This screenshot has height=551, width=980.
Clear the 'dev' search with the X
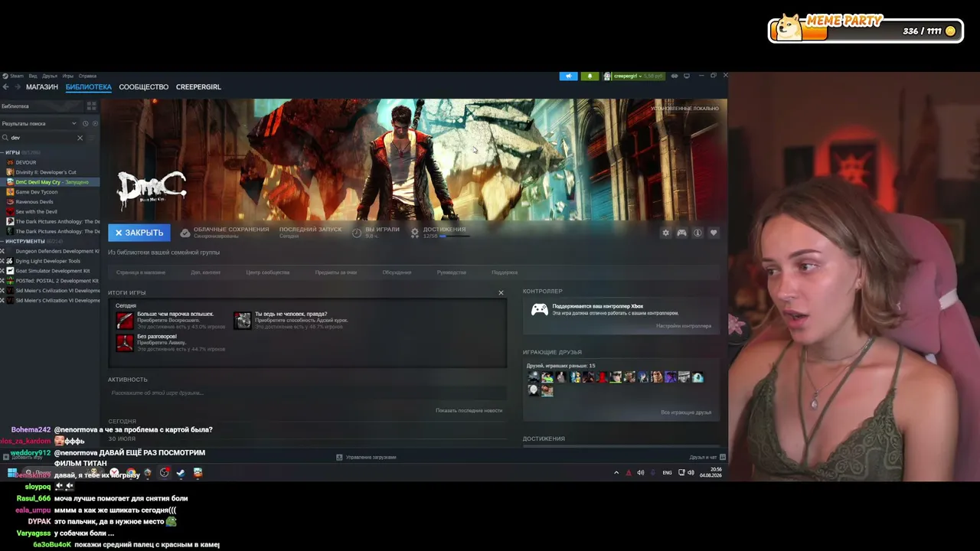[80, 138]
